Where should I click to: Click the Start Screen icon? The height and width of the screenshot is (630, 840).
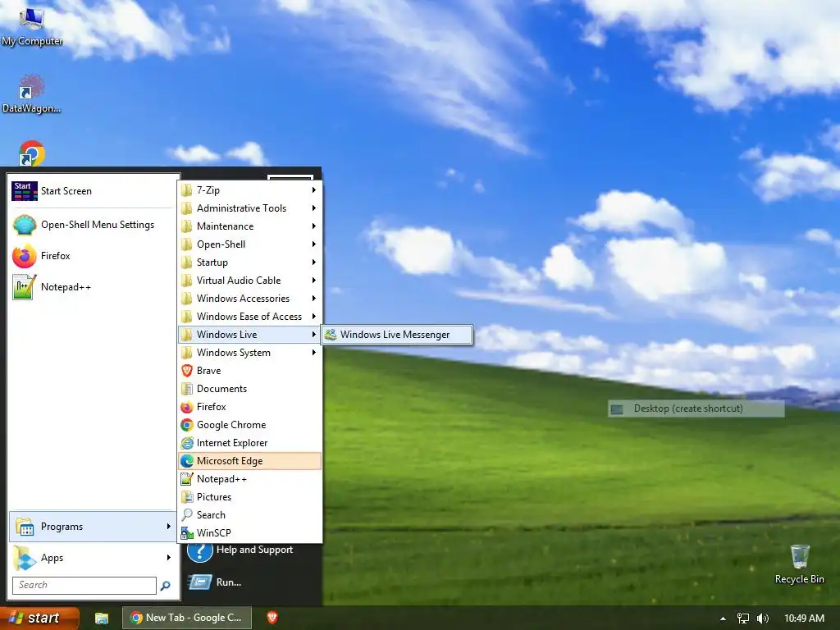(x=25, y=191)
